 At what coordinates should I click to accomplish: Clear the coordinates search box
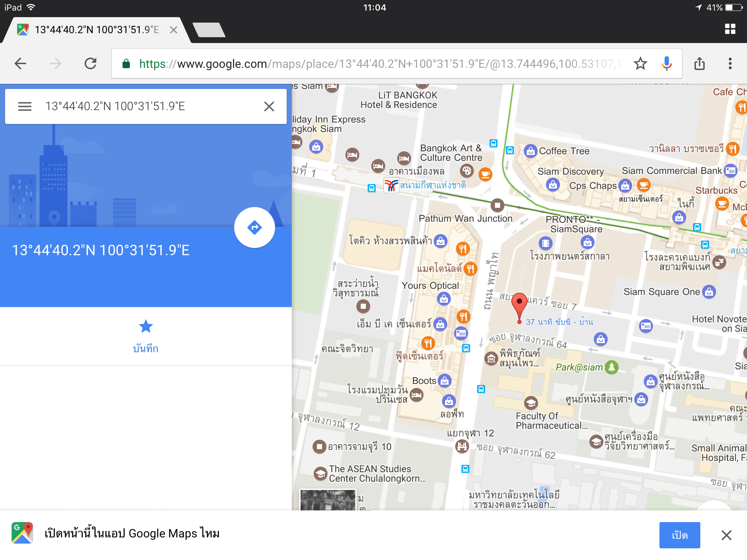pos(269,106)
